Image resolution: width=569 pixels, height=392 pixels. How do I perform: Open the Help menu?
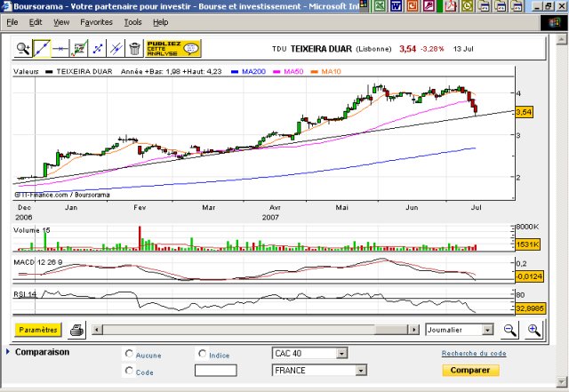(x=160, y=22)
